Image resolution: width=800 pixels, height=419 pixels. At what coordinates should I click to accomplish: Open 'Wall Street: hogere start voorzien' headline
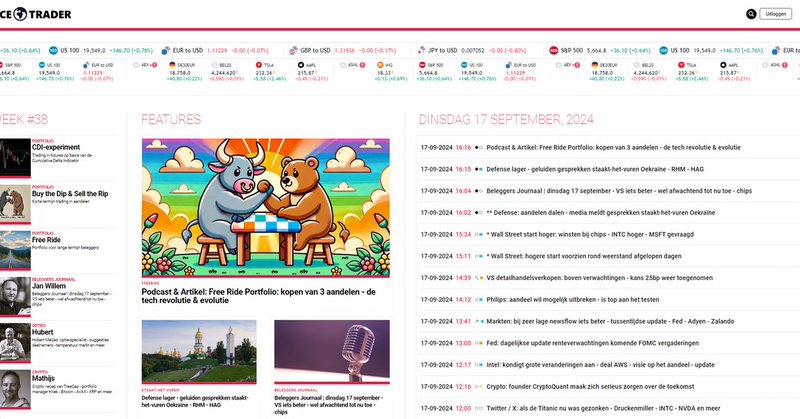584,256
